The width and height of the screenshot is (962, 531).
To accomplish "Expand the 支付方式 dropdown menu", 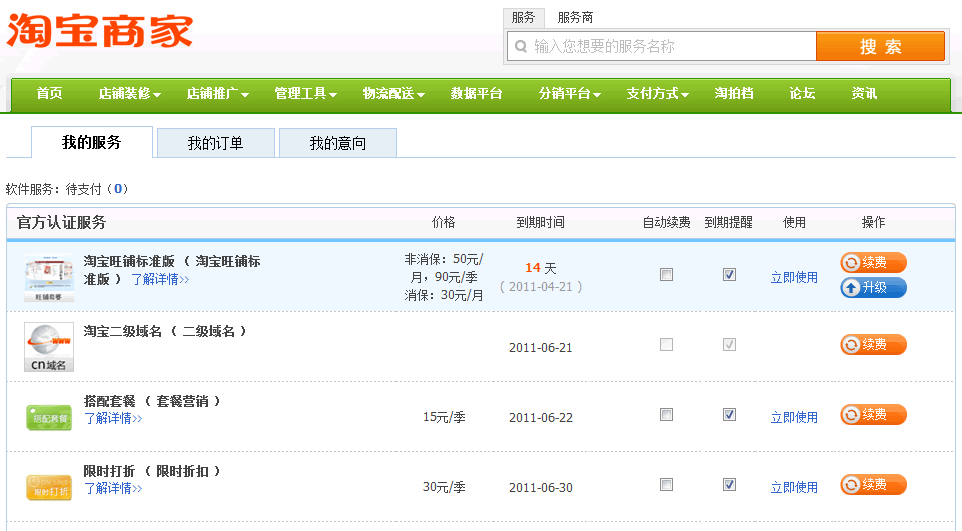I will [657, 93].
